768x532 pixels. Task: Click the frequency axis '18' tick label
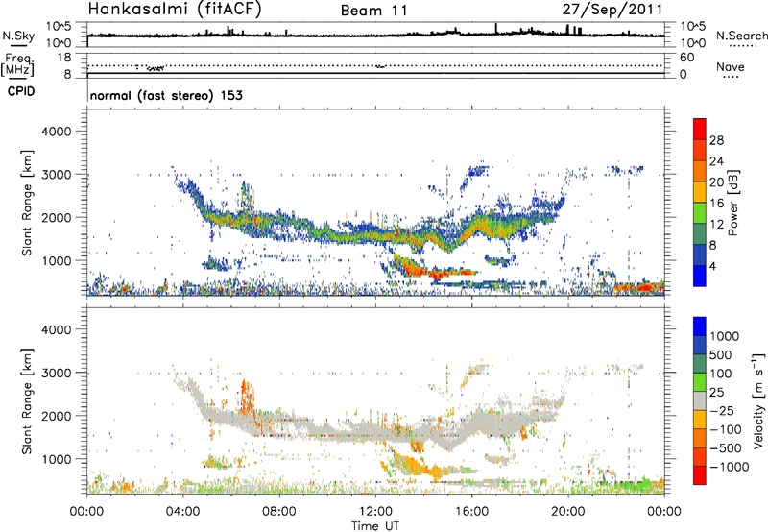pyautogui.click(x=64, y=58)
